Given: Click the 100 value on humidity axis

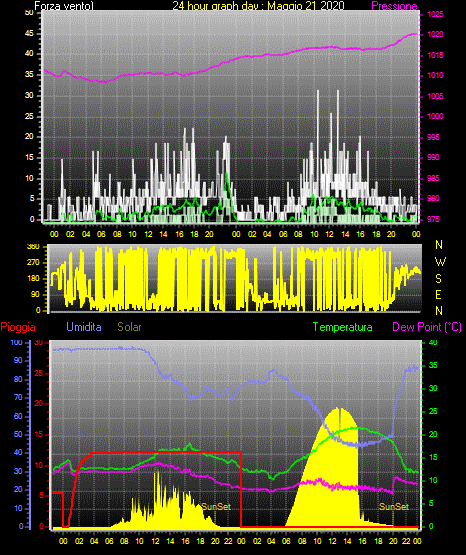Looking at the screenshot, I should (x=16, y=342).
